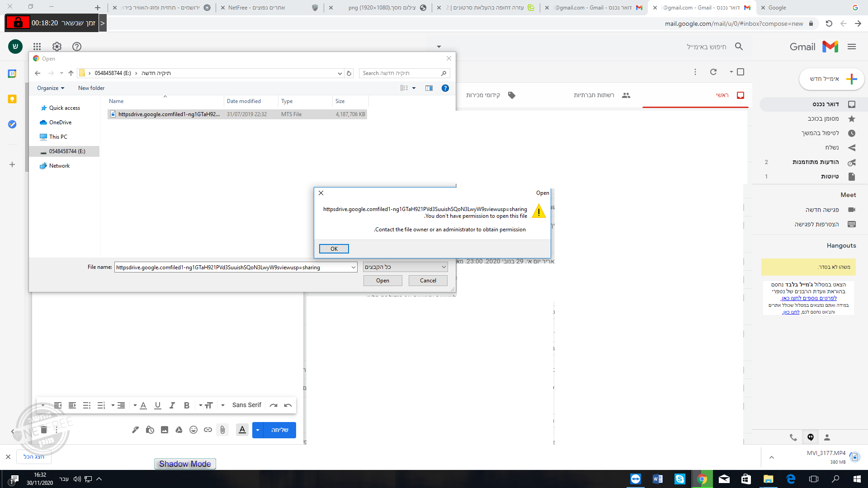Check the select all messages checkbox
The height and width of the screenshot is (488, 868).
tap(741, 72)
